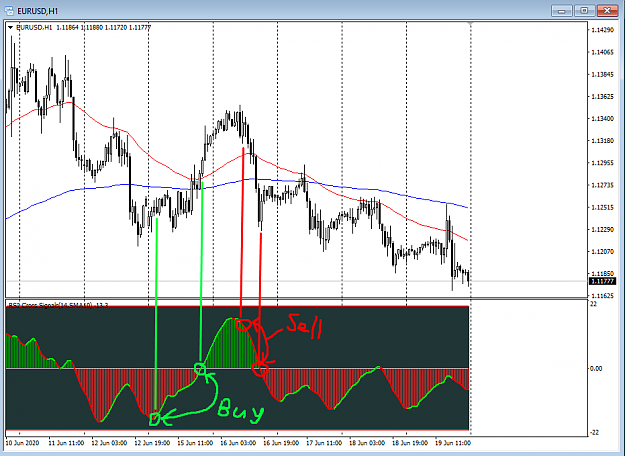
Task: Click price scale value 1.12735
Action: coord(603,185)
